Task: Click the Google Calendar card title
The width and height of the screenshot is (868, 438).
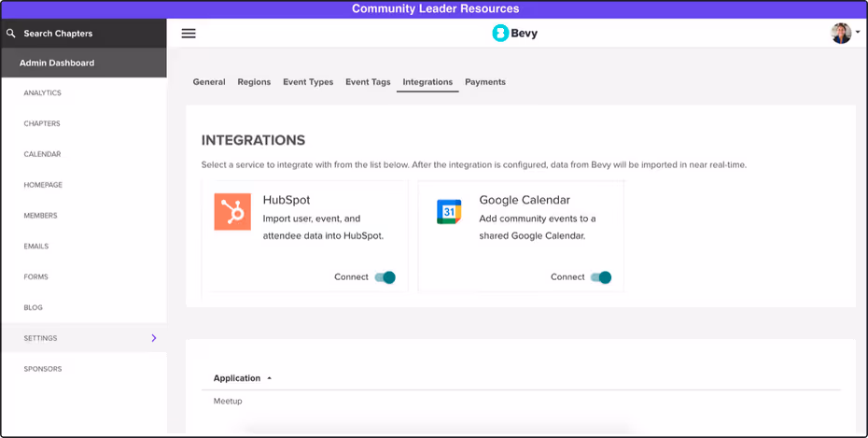Action: tap(525, 200)
